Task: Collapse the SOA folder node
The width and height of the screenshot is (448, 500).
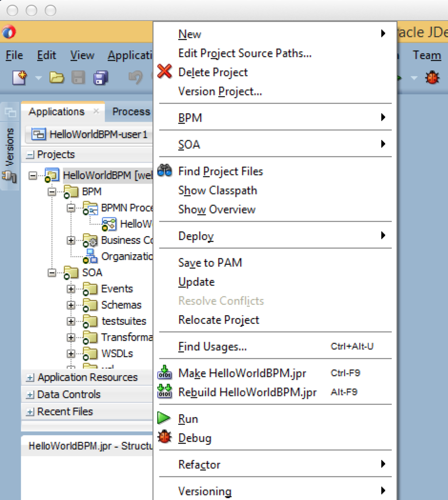Action: pos(51,273)
